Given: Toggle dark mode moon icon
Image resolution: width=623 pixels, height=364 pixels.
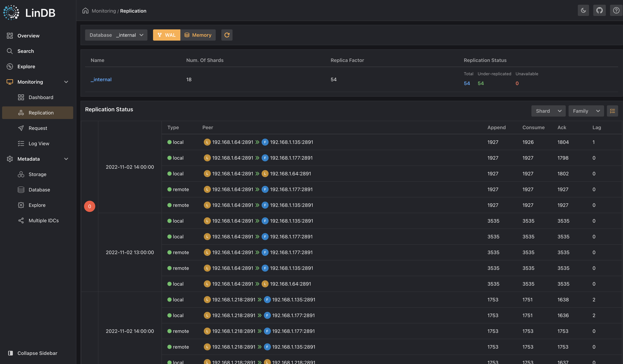Looking at the screenshot, I should pyautogui.click(x=583, y=10).
